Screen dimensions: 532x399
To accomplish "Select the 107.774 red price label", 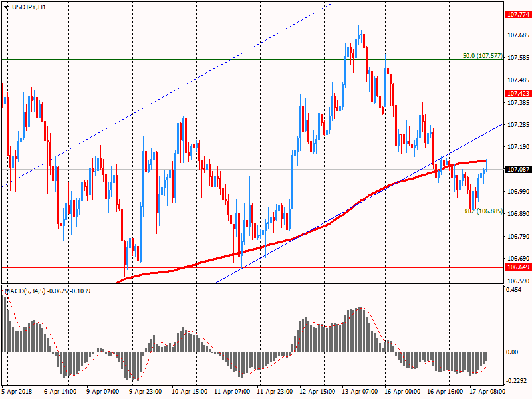I will [x=518, y=15].
